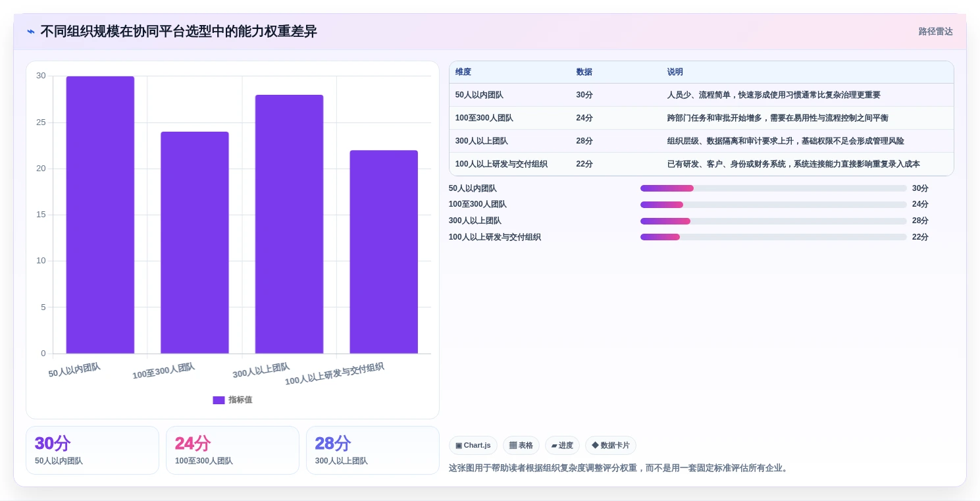The image size is (980, 501).
Task: Open the 24分 100至300人团队 data card
Action: [x=232, y=450]
